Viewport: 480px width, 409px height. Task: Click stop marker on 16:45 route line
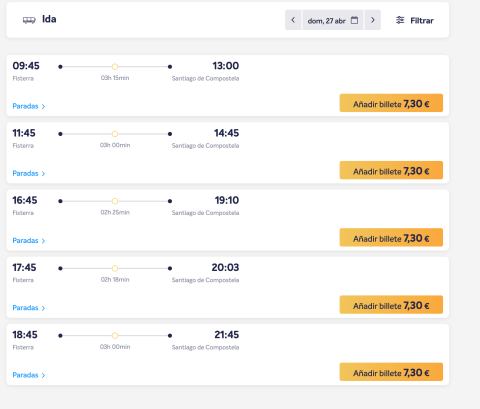coord(115,201)
